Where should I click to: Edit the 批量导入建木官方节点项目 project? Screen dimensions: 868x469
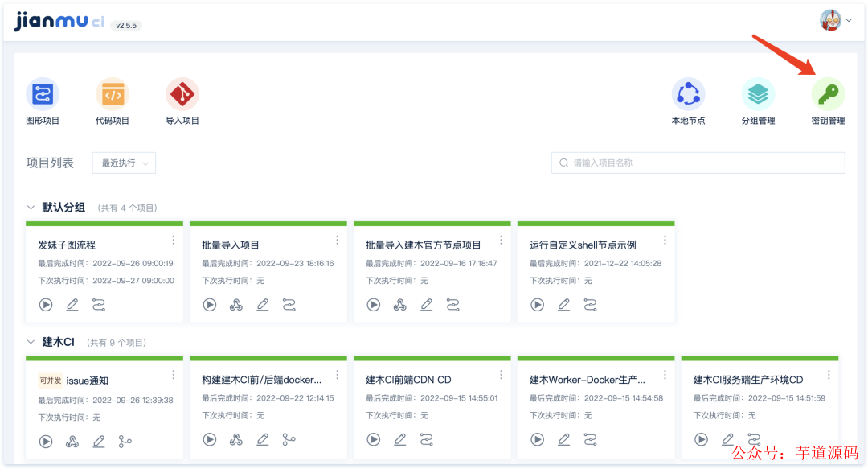pos(427,305)
